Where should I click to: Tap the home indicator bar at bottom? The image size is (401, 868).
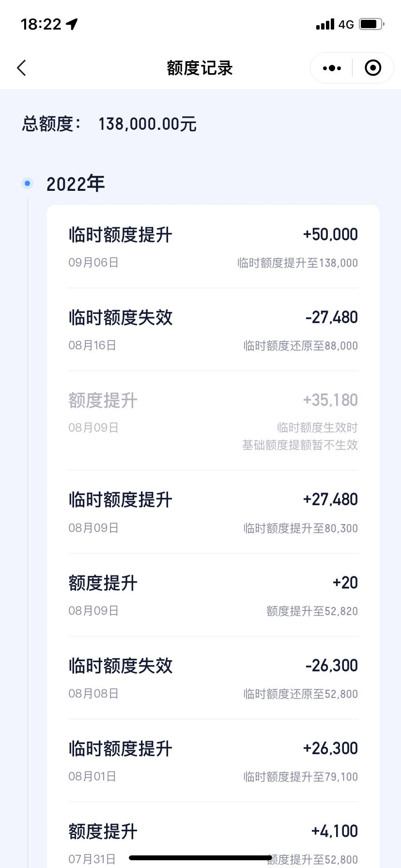pos(200,857)
